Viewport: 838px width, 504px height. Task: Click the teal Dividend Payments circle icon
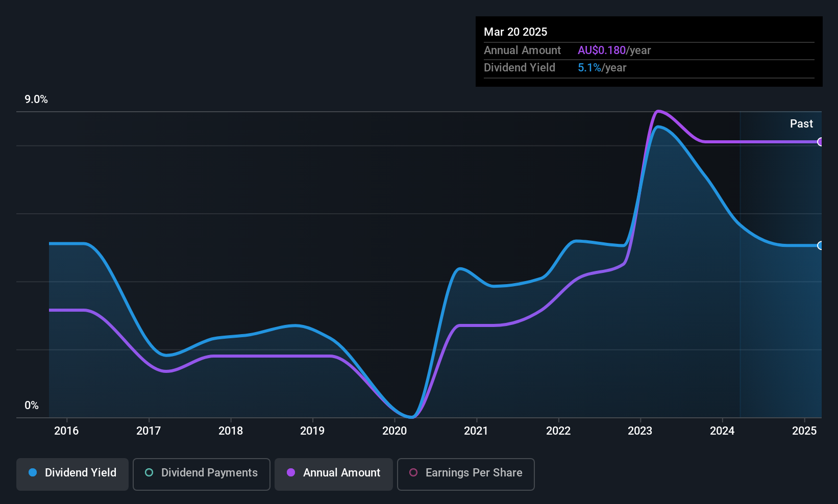click(x=149, y=473)
